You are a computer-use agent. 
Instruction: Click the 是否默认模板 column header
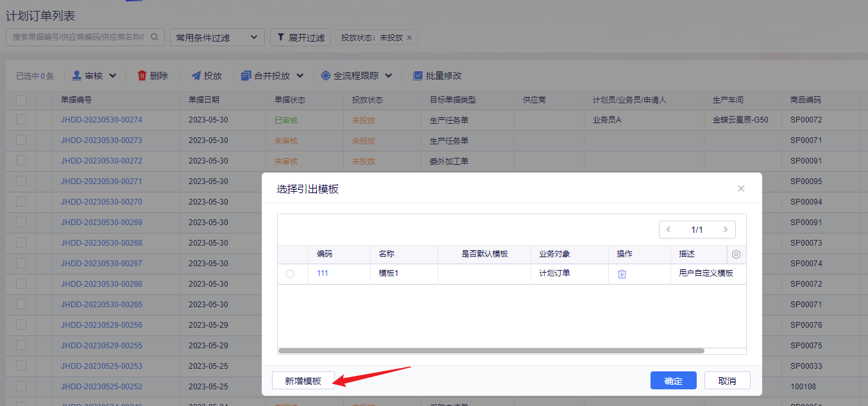coord(484,254)
